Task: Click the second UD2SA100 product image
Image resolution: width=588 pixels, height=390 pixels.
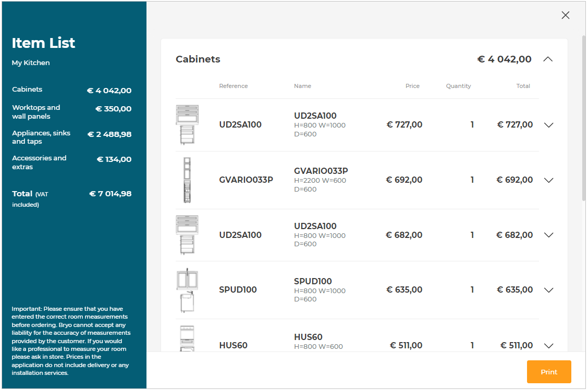Action: coord(188,235)
